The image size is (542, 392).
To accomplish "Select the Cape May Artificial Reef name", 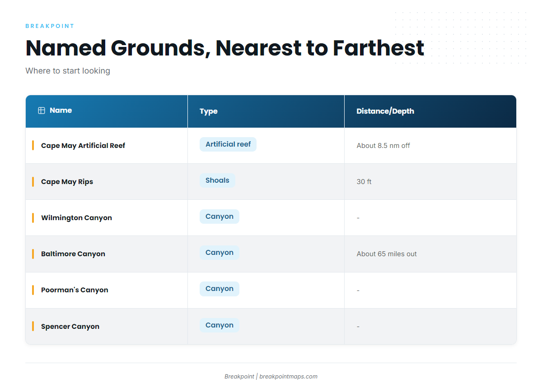I will 83,146.
